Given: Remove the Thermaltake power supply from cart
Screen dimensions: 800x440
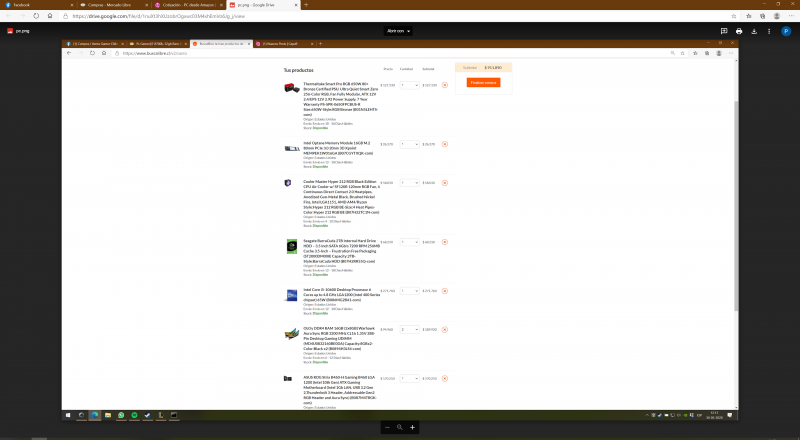Looking at the screenshot, I should click(x=444, y=85).
